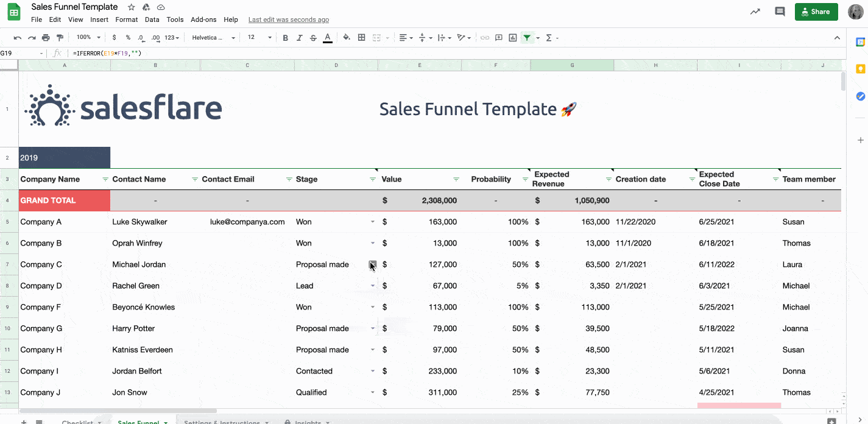Viewport: 868px width, 424px height.
Task: Click the horizontal scrollbar thumb at bottom
Action: (118, 411)
